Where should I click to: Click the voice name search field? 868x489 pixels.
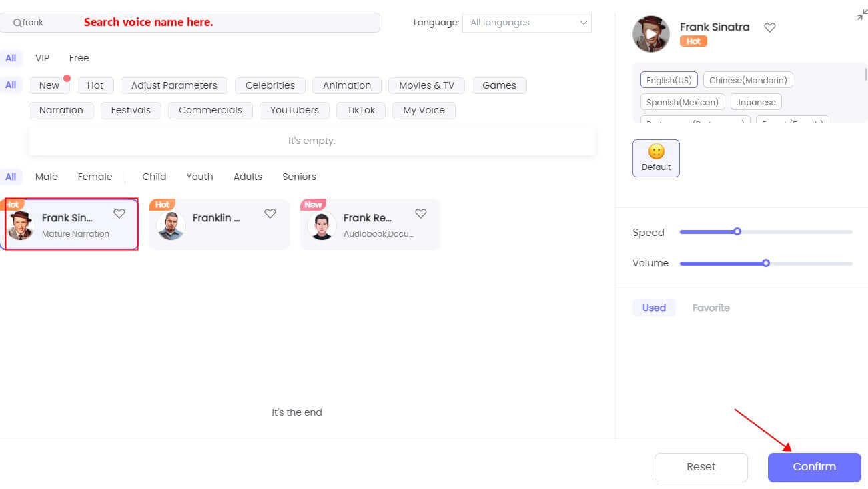[x=190, y=23]
